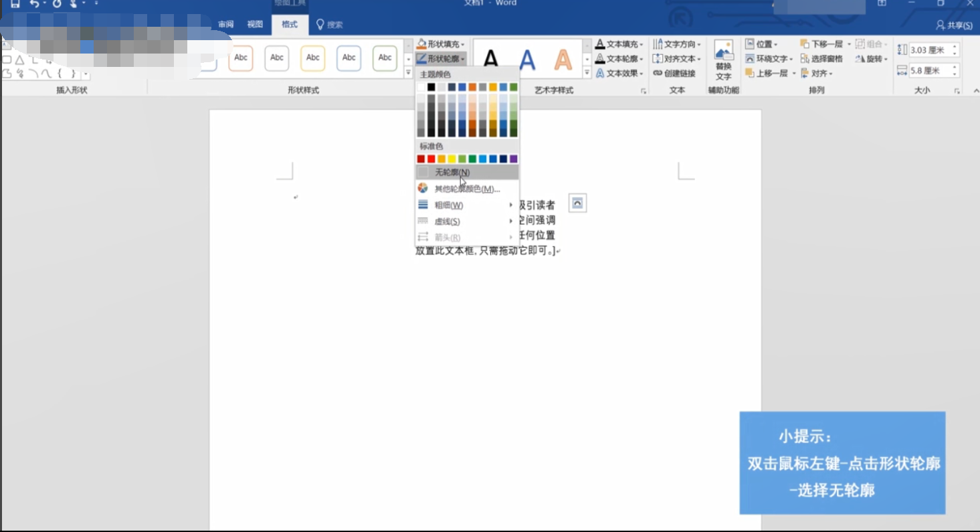Open the Rotate (旋转) dropdown

tap(872, 59)
